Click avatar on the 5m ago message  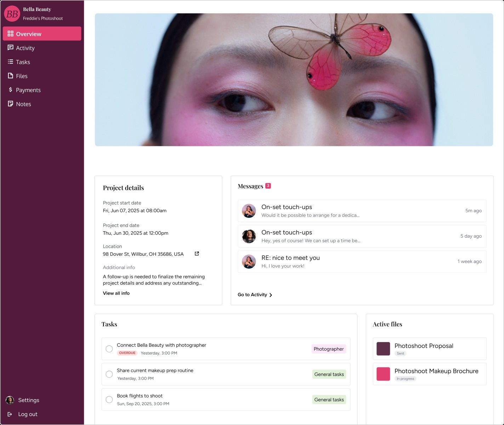coord(249,211)
